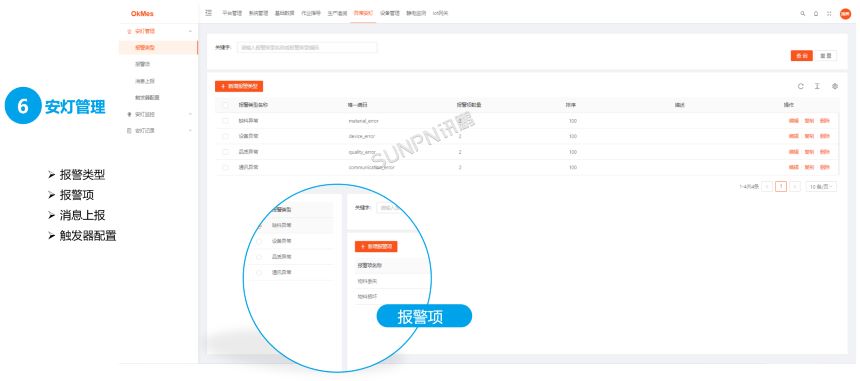The height and width of the screenshot is (381, 860).
Task: Open the 10条/页 page-size dropdown
Action: tap(821, 187)
